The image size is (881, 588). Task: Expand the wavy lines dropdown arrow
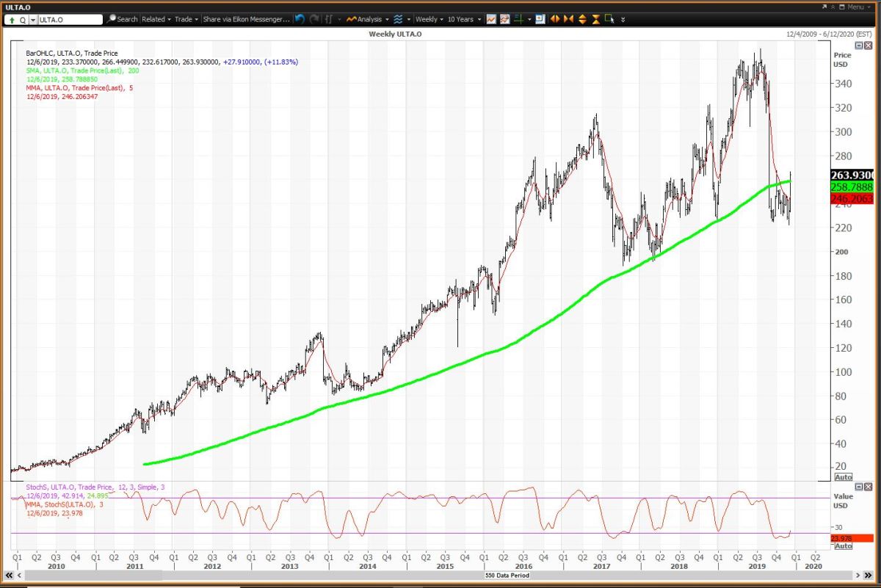tap(408, 19)
